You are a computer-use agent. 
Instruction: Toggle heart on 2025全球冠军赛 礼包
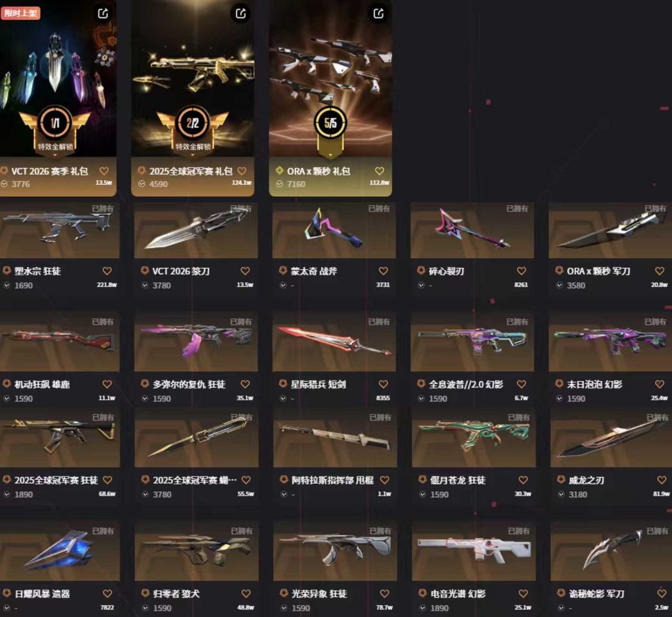coord(242,171)
